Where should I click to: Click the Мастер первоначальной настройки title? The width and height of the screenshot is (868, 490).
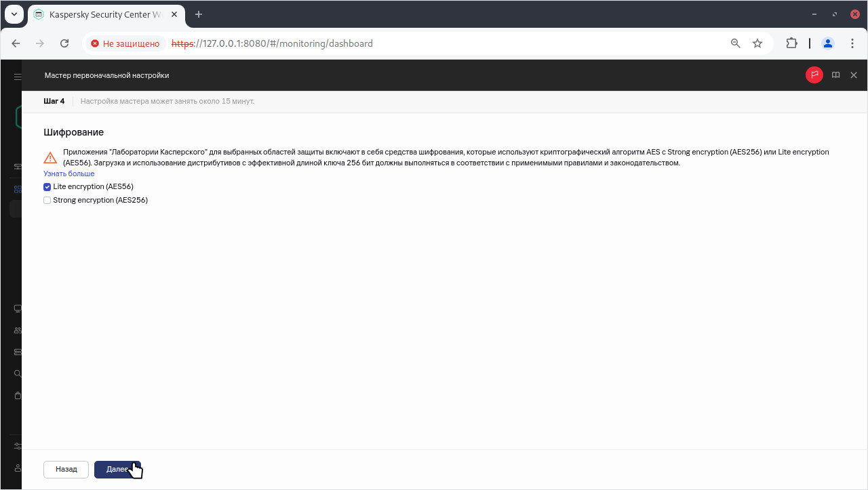pyautogui.click(x=106, y=75)
